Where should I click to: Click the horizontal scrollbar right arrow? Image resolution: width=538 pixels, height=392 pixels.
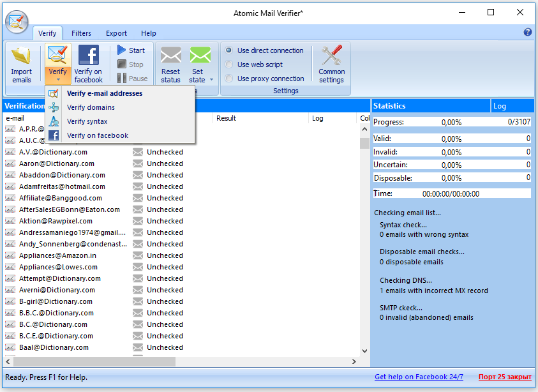click(354, 362)
